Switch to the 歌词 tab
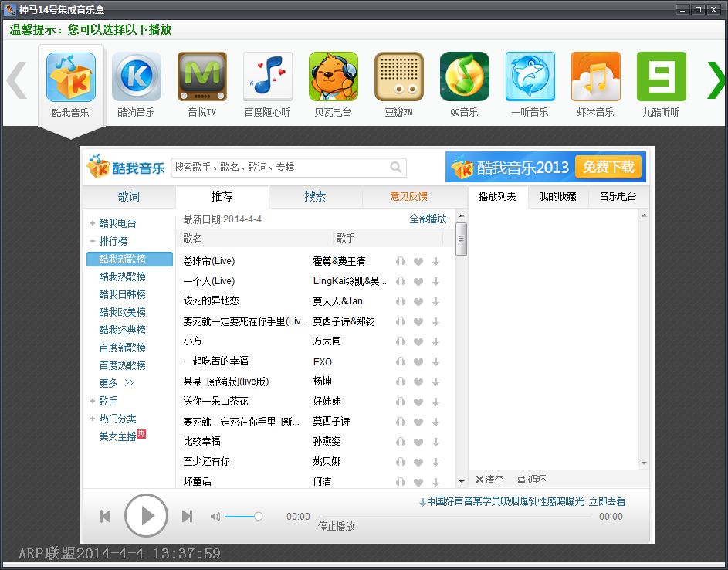Screen dimensions: 728x570 (129, 197)
